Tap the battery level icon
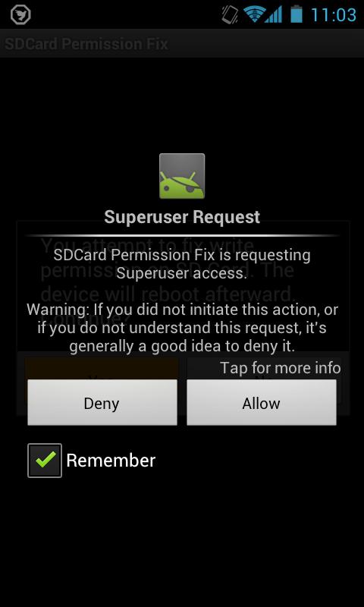Viewport: 364px width, 607px height. pyautogui.click(x=297, y=14)
